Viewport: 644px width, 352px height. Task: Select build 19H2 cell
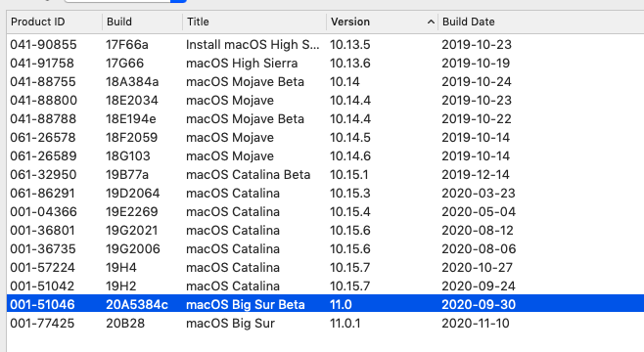pos(120,286)
